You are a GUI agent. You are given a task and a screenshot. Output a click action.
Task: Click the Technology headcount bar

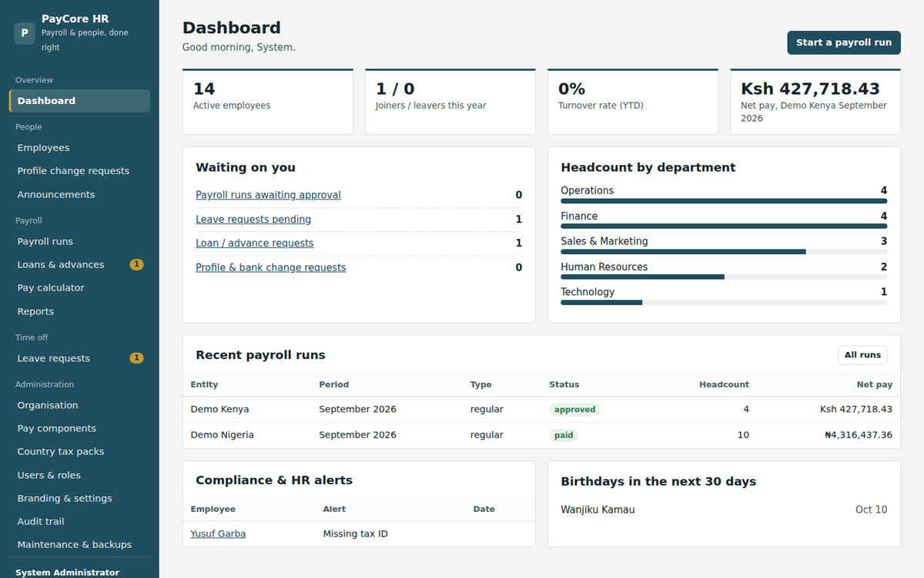click(x=724, y=303)
